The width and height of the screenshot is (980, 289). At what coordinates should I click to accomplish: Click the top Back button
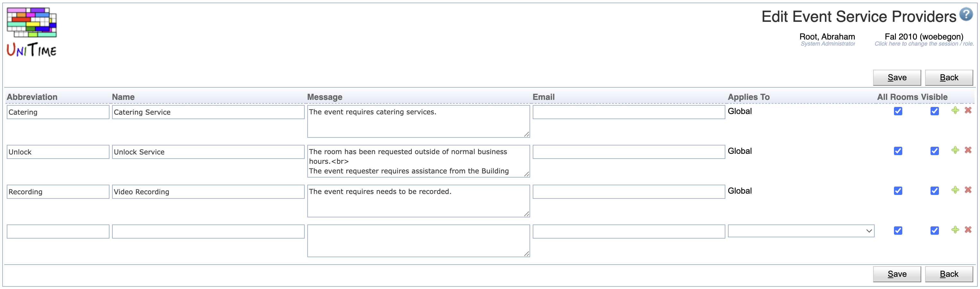[x=949, y=78]
